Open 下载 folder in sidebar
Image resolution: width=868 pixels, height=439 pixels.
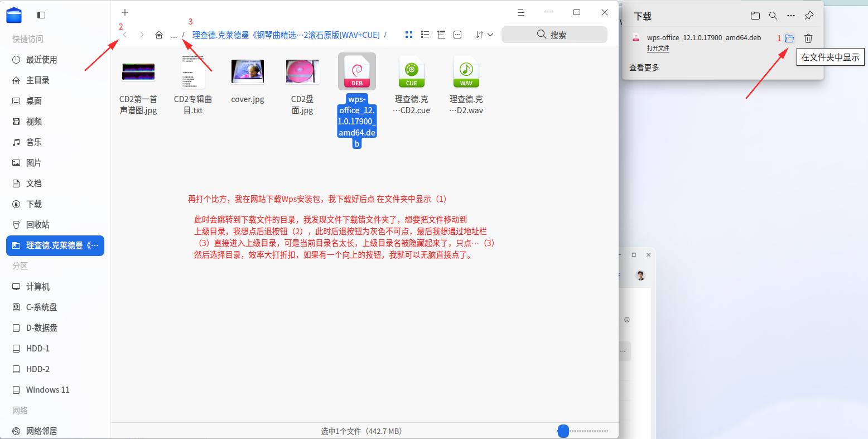coord(55,204)
